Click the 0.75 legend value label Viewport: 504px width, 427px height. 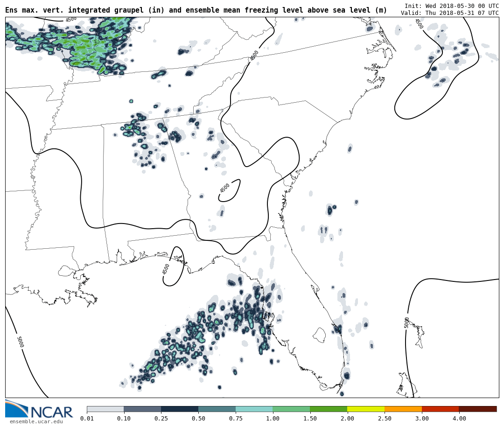[x=236, y=418]
